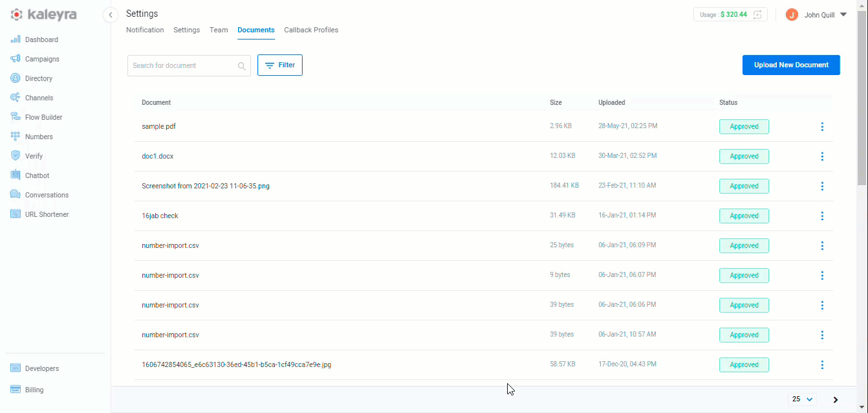Screen dimensions: 868x413
Task: Click Campaigns label in sidebar
Action: [42, 59]
